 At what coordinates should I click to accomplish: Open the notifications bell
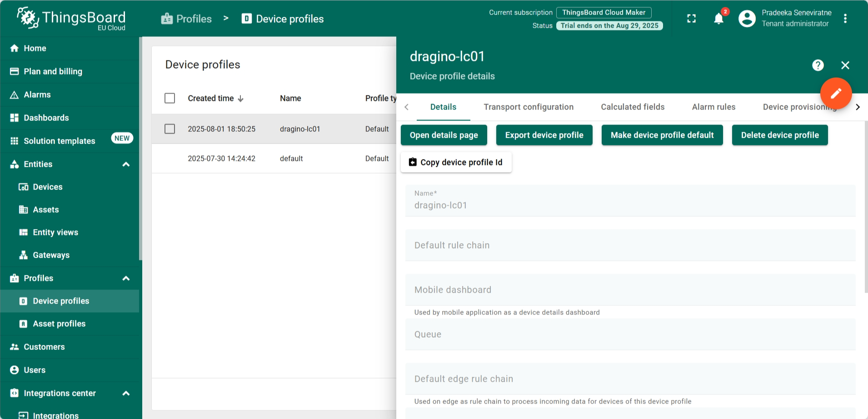click(718, 19)
